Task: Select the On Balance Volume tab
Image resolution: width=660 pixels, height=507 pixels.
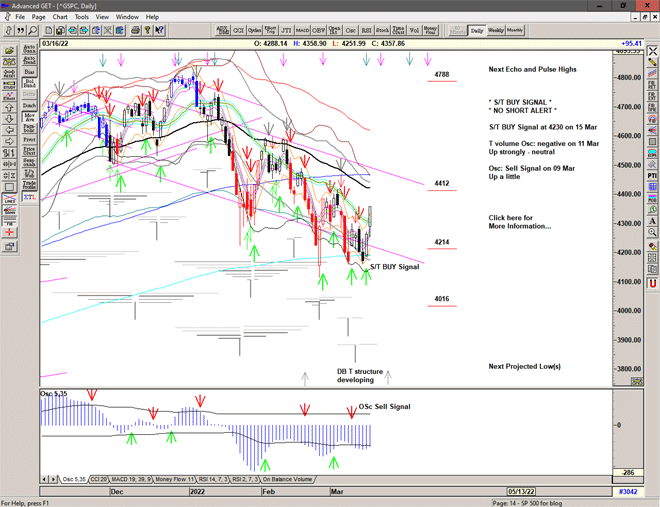Action: coord(290,480)
